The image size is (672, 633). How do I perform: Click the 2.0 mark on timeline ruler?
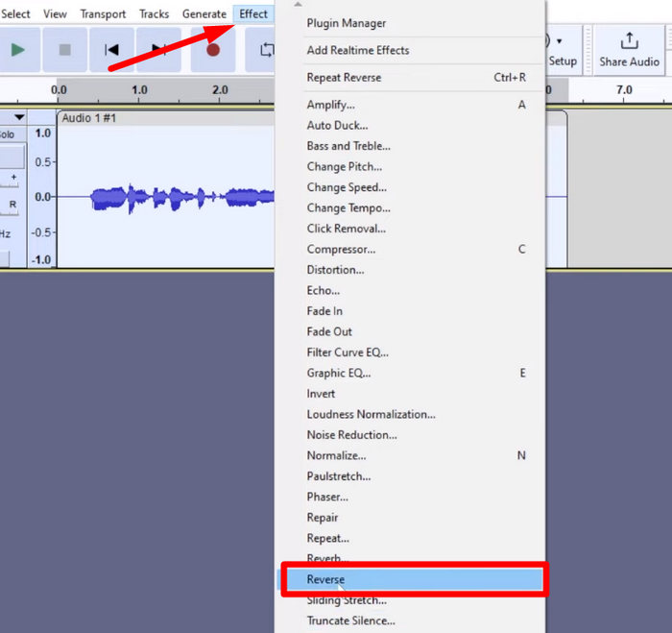(x=220, y=90)
